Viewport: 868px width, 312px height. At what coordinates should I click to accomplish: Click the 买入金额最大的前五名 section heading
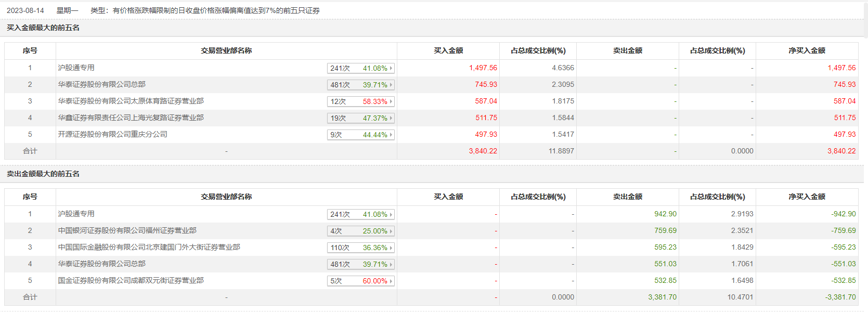pyautogui.click(x=43, y=28)
